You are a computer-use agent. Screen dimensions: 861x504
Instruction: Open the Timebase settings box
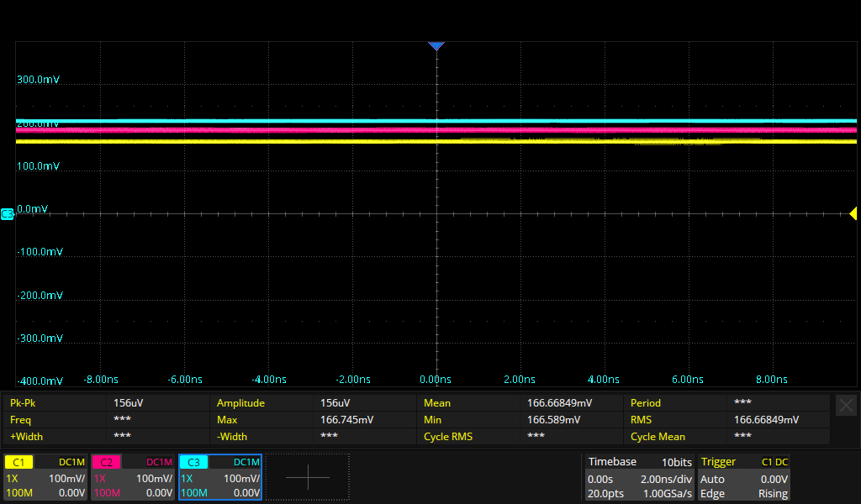click(x=640, y=477)
